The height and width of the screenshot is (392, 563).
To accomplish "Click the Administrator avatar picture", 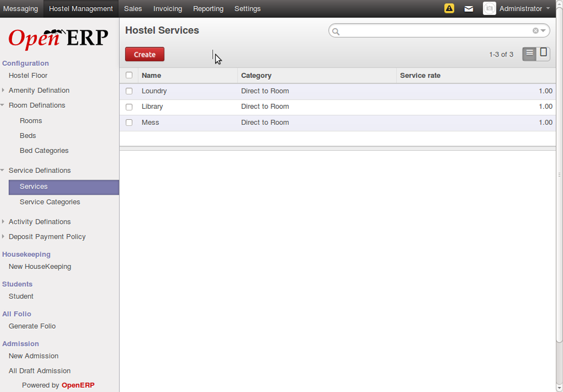I will 489,8.
